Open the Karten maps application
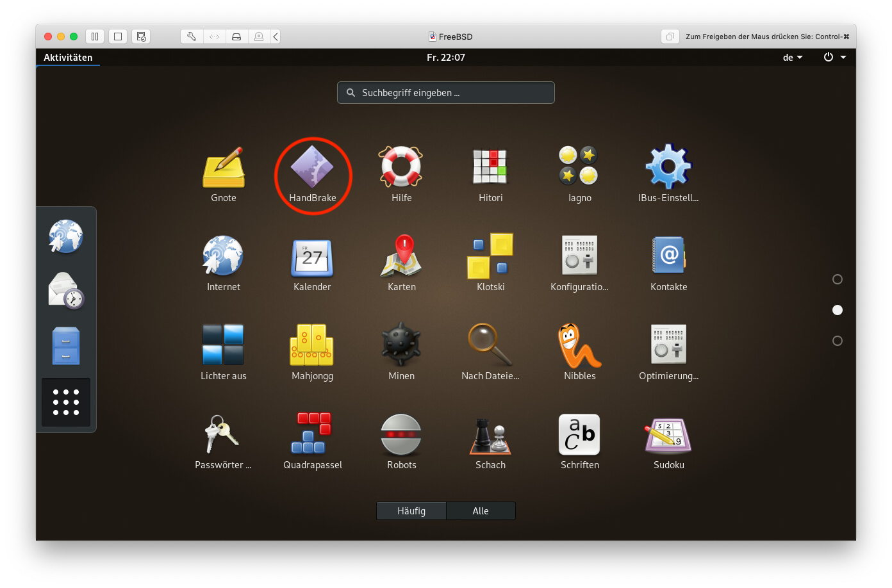 [x=401, y=257]
